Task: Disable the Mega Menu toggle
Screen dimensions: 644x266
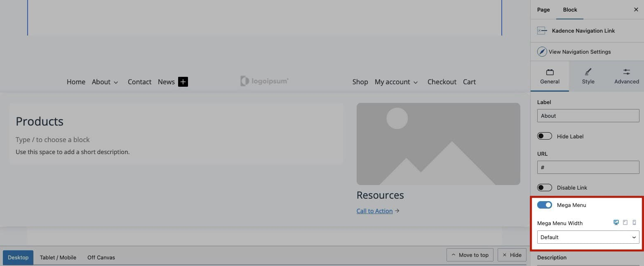Action: (545, 204)
